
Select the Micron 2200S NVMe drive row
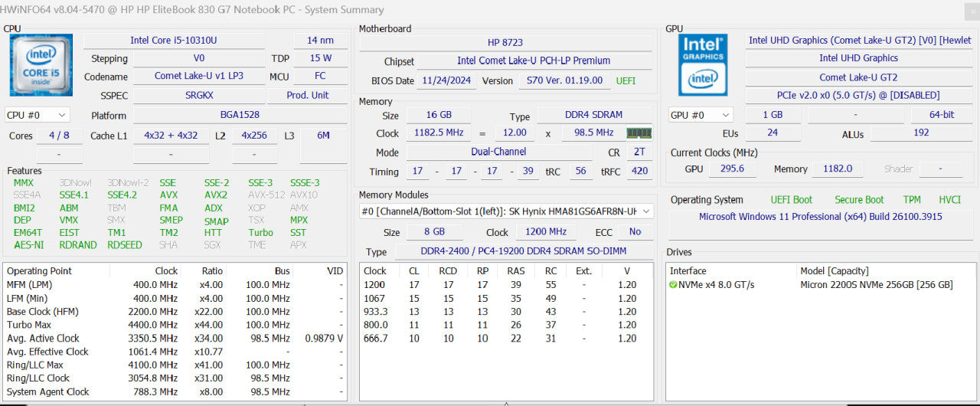820,284
